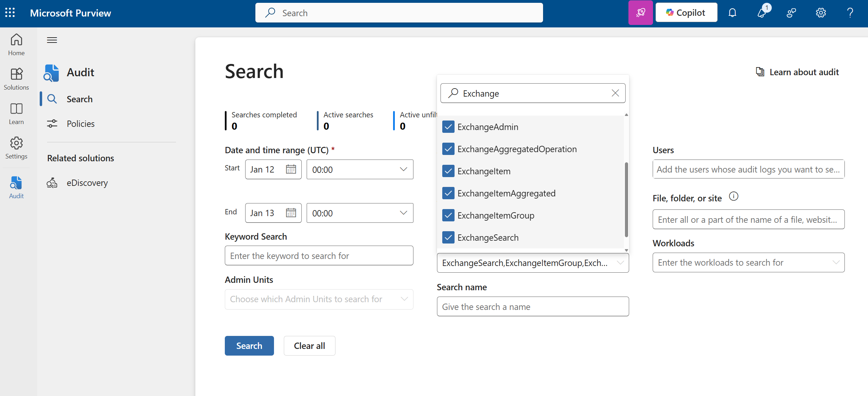Viewport: 868px width, 396px height.
Task: Open the Learn section
Action: coord(16,113)
